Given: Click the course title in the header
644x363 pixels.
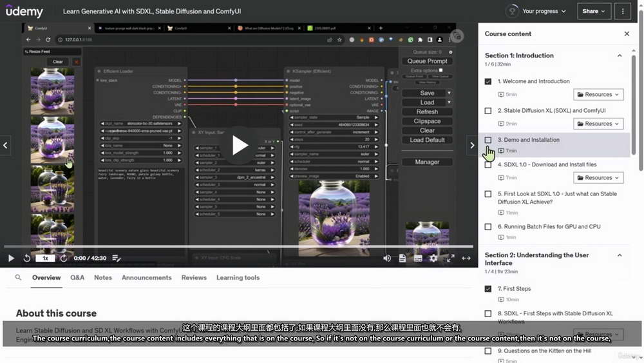Looking at the screenshot, I should 152,11.
